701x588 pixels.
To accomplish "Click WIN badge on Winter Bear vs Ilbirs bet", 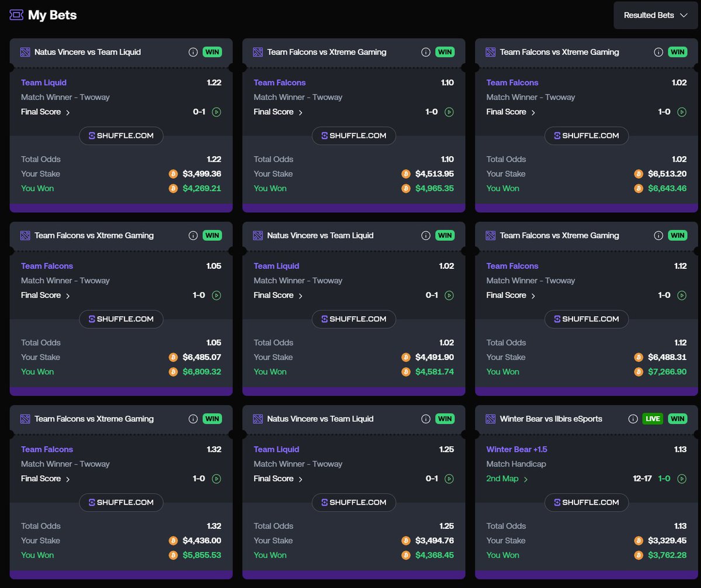I will click(677, 419).
